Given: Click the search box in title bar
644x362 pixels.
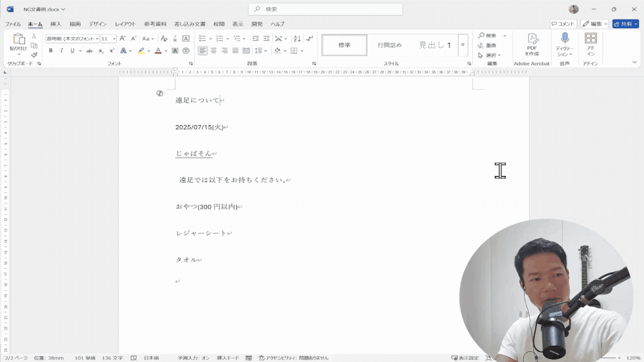Looking at the screenshot, I should pos(325,9).
